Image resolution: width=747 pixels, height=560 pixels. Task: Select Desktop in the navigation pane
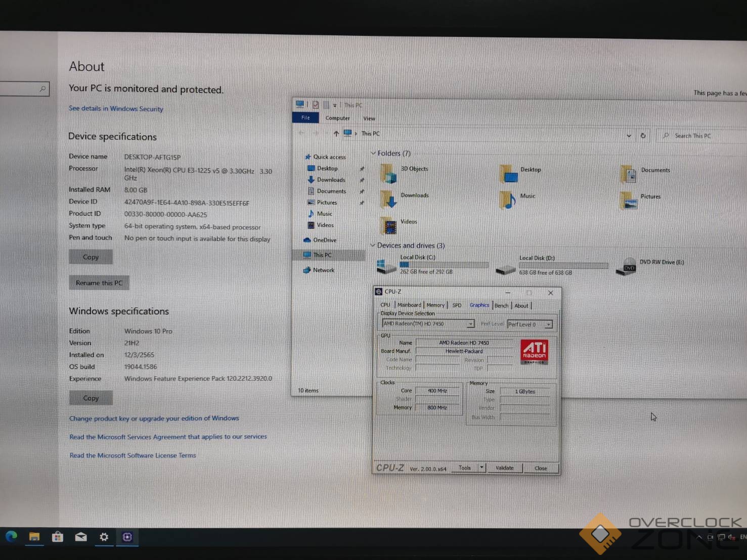pyautogui.click(x=322, y=168)
